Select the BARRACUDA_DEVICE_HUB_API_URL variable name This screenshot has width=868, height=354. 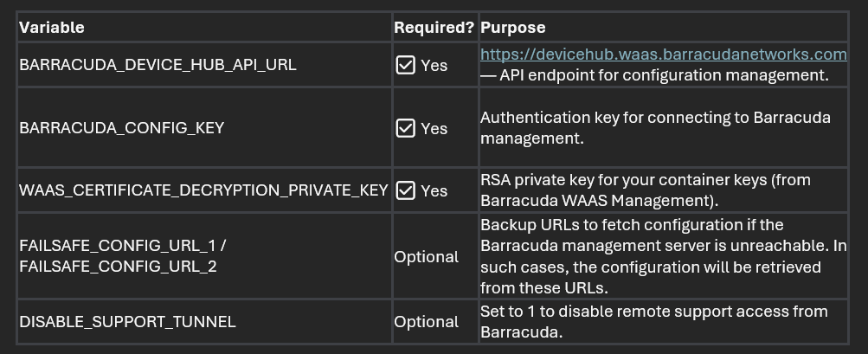pos(158,65)
